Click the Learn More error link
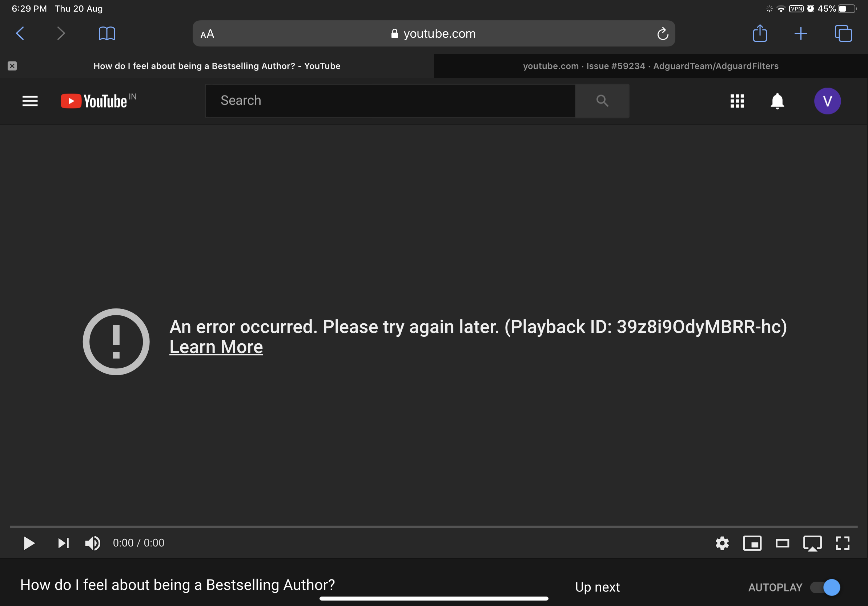Screen dimensions: 868x606 pos(216,347)
